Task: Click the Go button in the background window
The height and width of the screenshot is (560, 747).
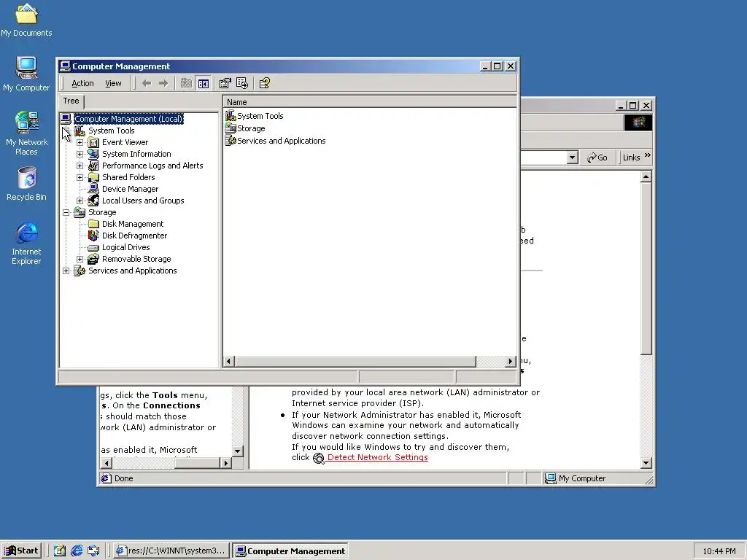Action: coord(597,157)
